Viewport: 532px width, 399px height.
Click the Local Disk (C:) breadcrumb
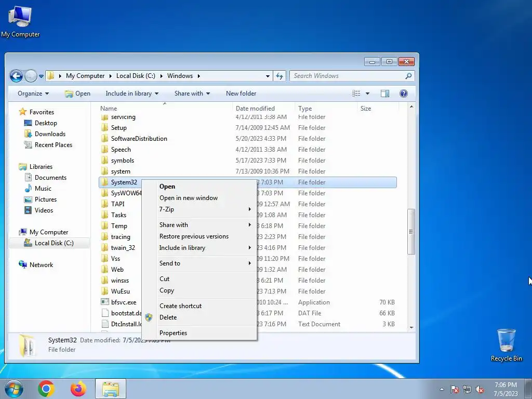pyautogui.click(x=136, y=76)
